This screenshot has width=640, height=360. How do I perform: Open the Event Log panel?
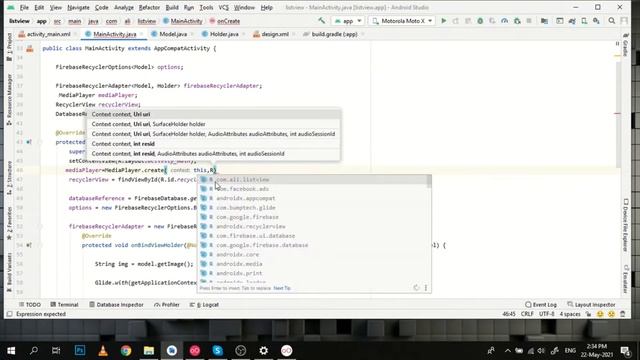pyautogui.click(x=541, y=304)
